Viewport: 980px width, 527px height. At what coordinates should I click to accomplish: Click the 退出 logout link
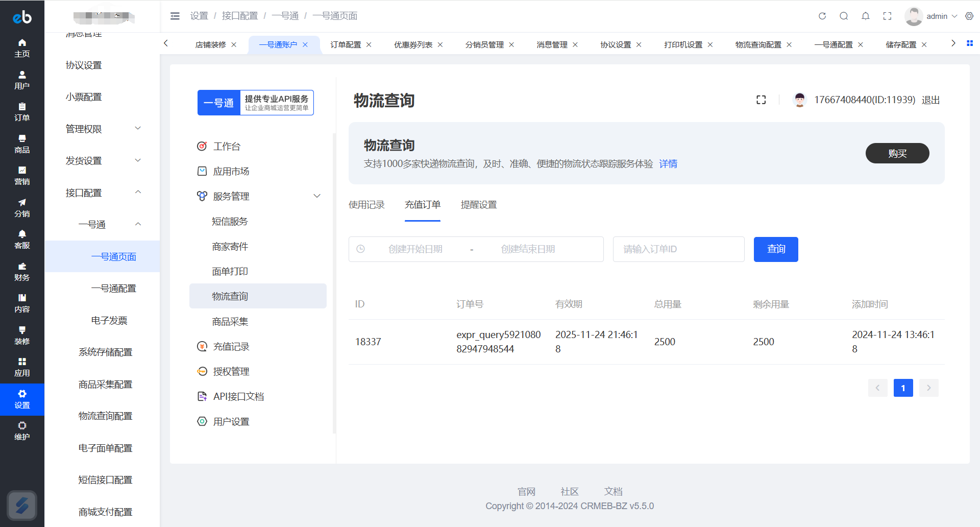tap(930, 100)
